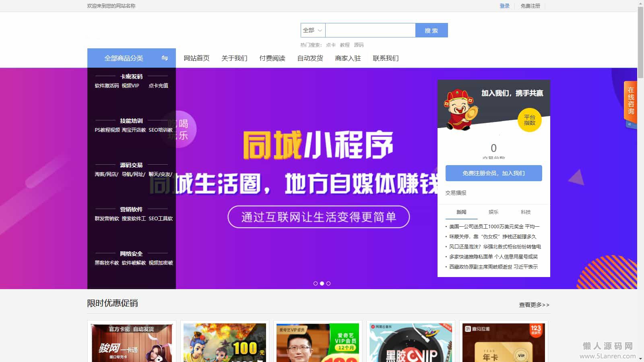Viewport: 644px width, 362px height.
Task: Open the 在线咨询 side chat tab
Action: (631, 101)
